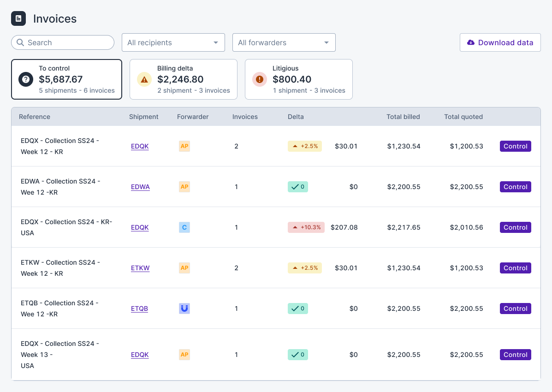Click the Billing delta warning triangle icon
Viewport: 552px width, 392px height.
[144, 79]
